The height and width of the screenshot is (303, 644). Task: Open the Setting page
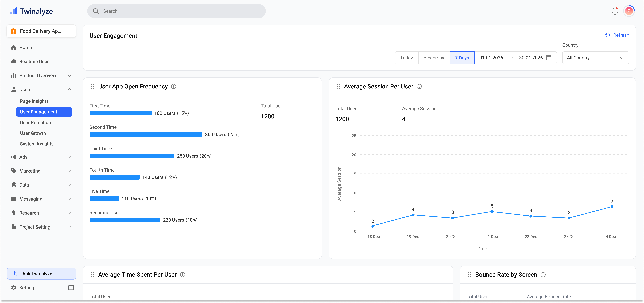pos(27,288)
